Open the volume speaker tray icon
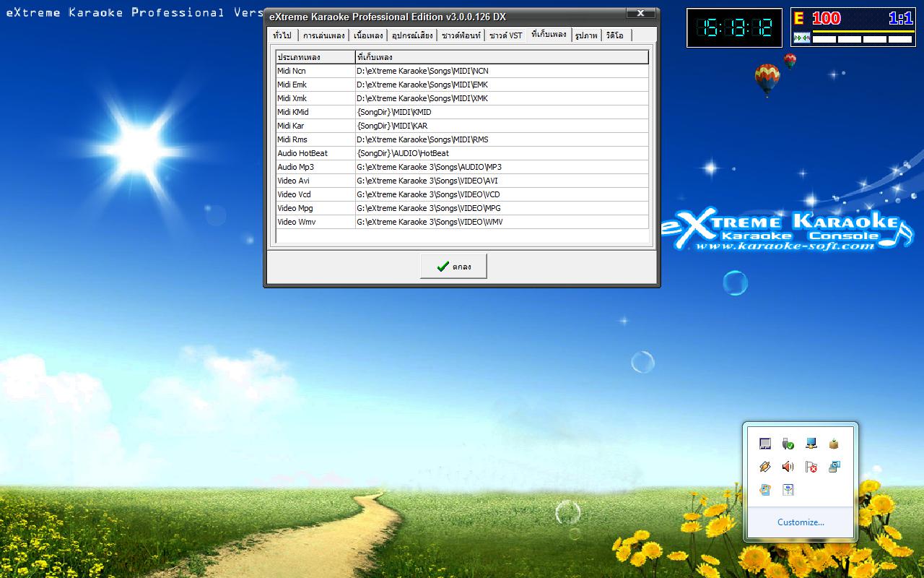This screenshot has width=924, height=578. click(x=788, y=467)
